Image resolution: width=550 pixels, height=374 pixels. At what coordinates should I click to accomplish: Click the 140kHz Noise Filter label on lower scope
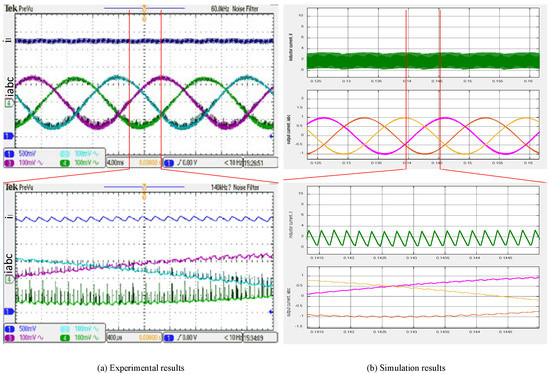coord(235,187)
